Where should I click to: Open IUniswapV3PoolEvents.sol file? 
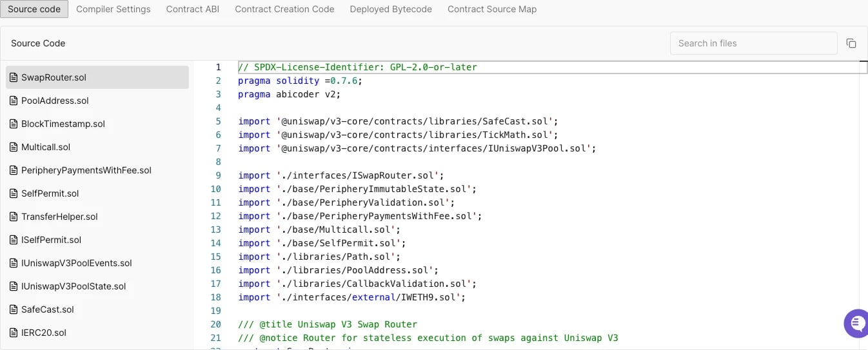[97, 263]
